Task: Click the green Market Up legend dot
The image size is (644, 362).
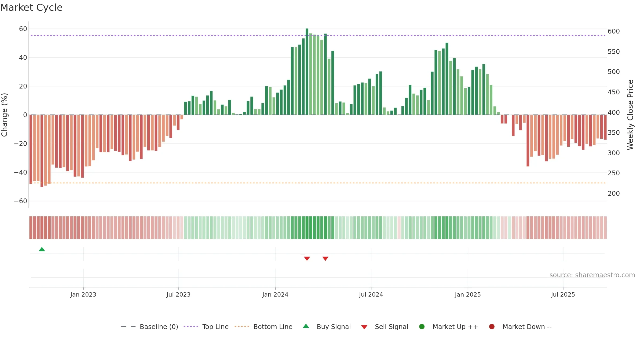Action: tap(422, 327)
